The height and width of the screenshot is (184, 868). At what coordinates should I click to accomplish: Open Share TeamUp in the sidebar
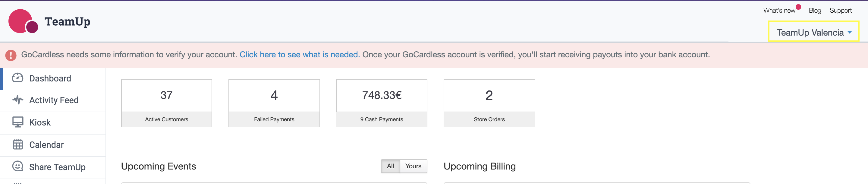(x=57, y=167)
